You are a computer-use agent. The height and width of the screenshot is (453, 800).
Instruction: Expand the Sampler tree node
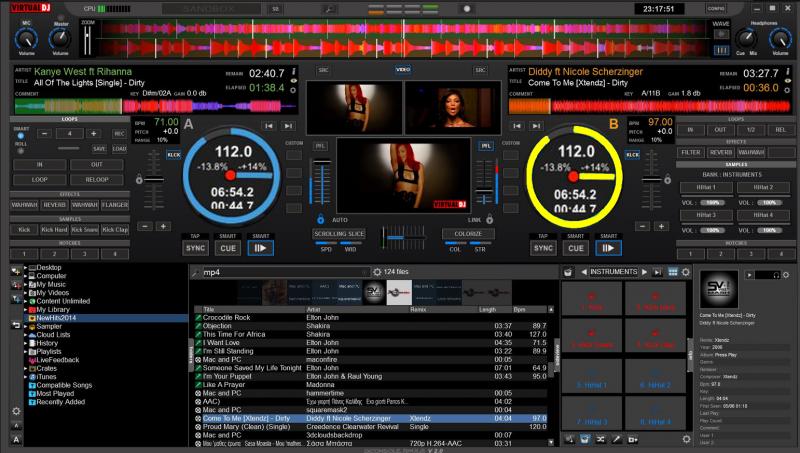click(x=26, y=326)
